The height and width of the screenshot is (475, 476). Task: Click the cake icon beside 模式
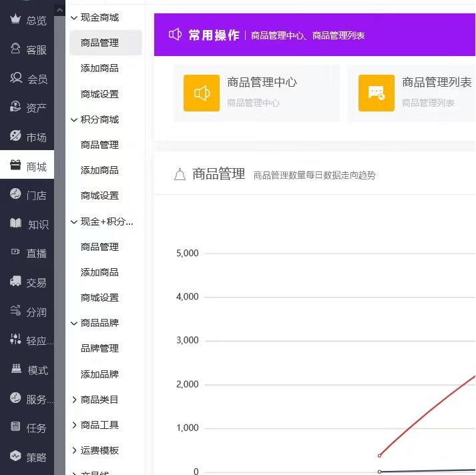coord(16,368)
